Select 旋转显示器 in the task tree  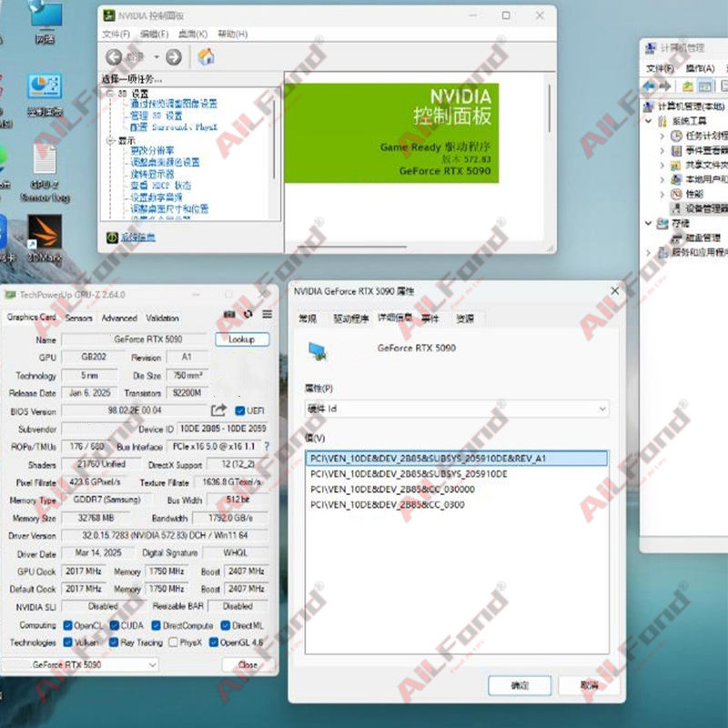pos(152,174)
